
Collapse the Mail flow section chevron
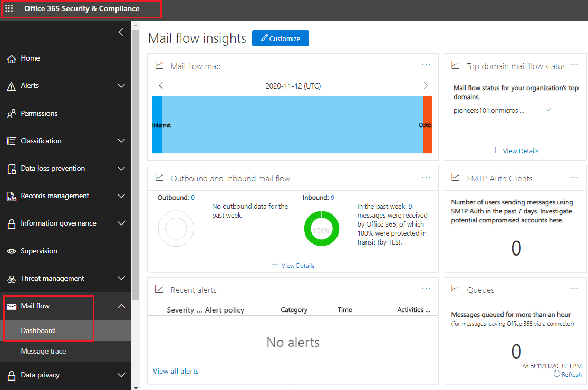click(x=121, y=306)
